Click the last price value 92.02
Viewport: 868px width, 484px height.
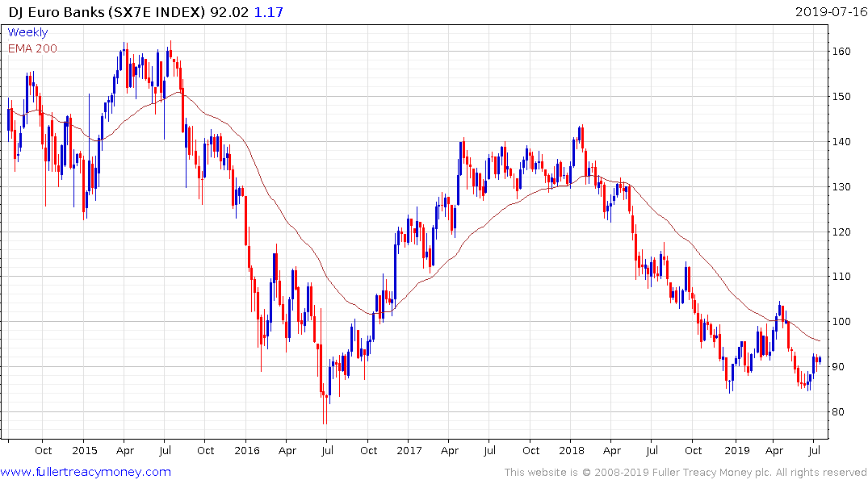pyautogui.click(x=229, y=11)
